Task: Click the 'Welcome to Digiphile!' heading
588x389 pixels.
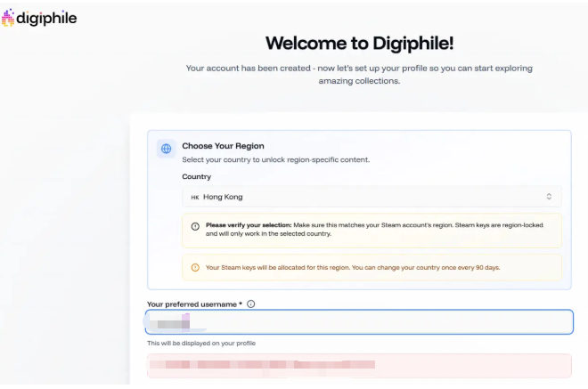Action: click(359, 43)
